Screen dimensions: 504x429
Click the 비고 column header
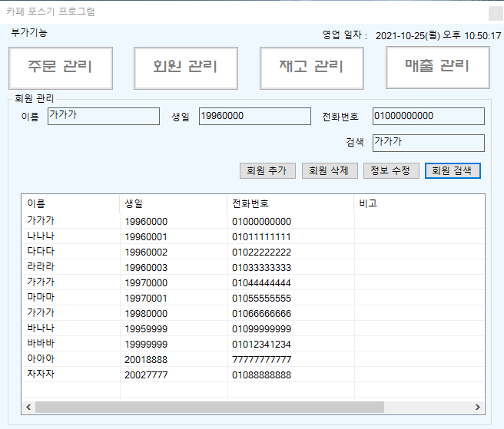[x=419, y=203]
